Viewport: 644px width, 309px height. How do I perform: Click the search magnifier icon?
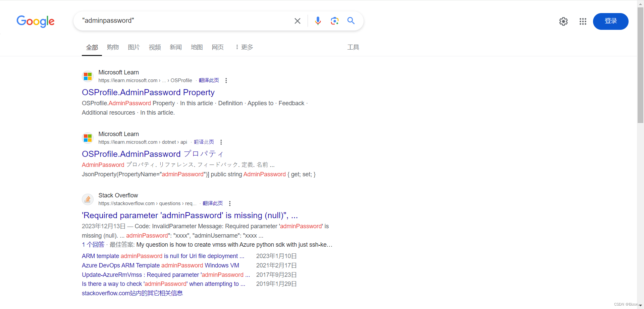coord(351,20)
